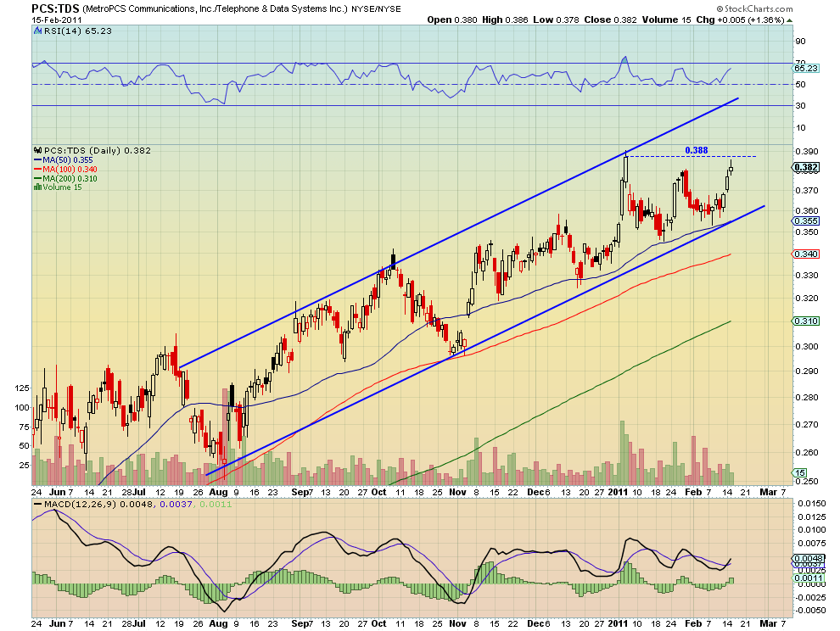Click the 0.355 MA(50) price tag
Screen dimensions: 840x631
click(x=806, y=221)
